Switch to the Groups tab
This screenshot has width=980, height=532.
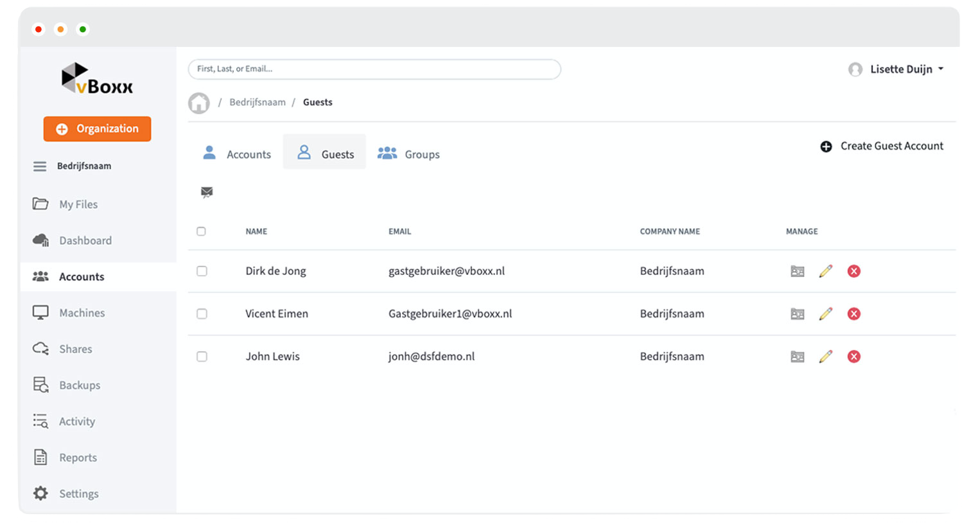[x=409, y=154]
